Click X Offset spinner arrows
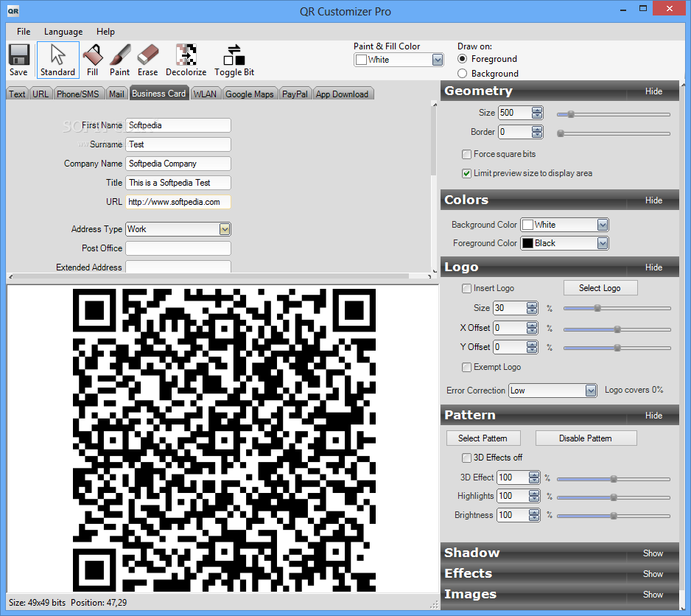The image size is (691, 616). pyautogui.click(x=532, y=328)
